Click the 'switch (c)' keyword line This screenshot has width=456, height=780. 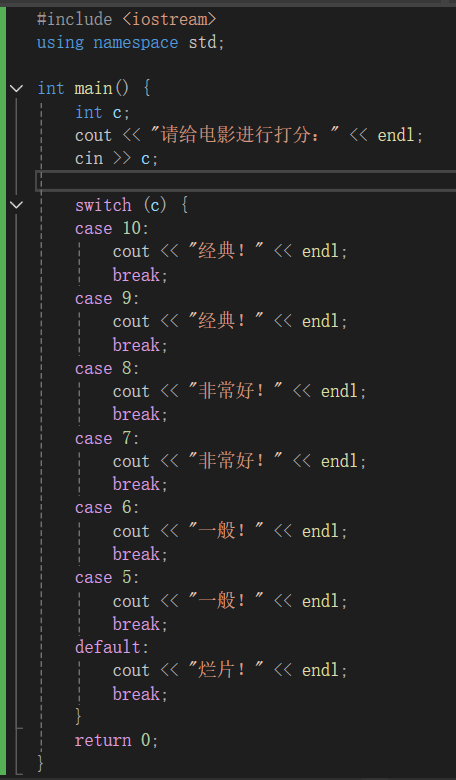pos(131,205)
